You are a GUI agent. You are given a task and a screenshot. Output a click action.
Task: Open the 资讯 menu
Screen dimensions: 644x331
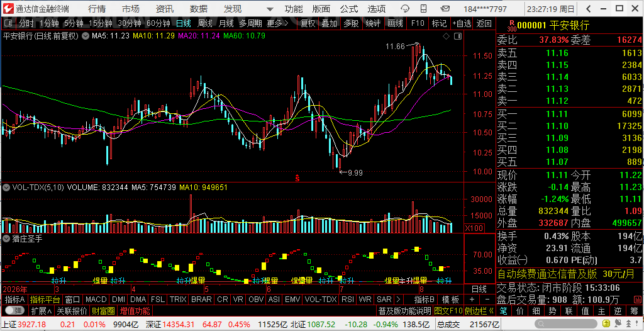tap(165, 9)
